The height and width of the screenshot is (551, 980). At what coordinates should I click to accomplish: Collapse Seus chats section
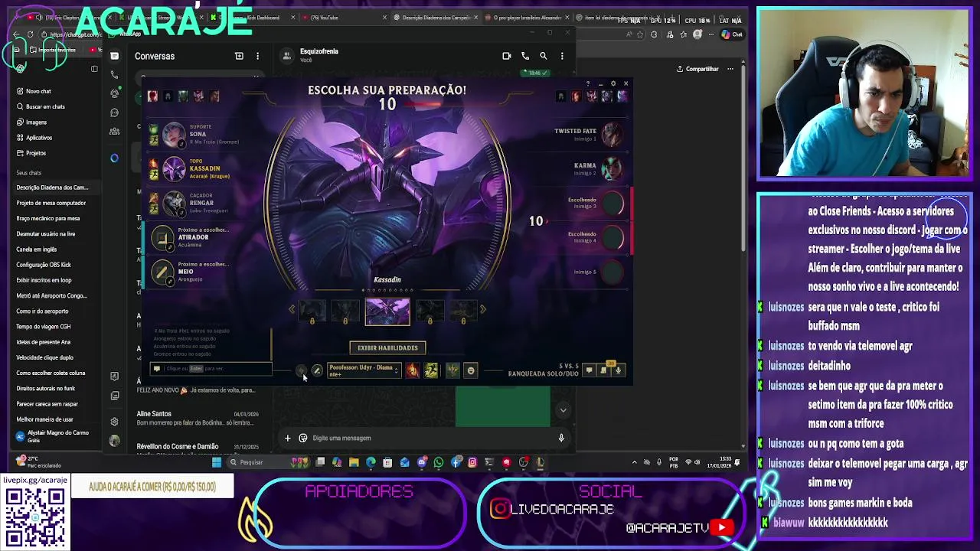tap(29, 173)
